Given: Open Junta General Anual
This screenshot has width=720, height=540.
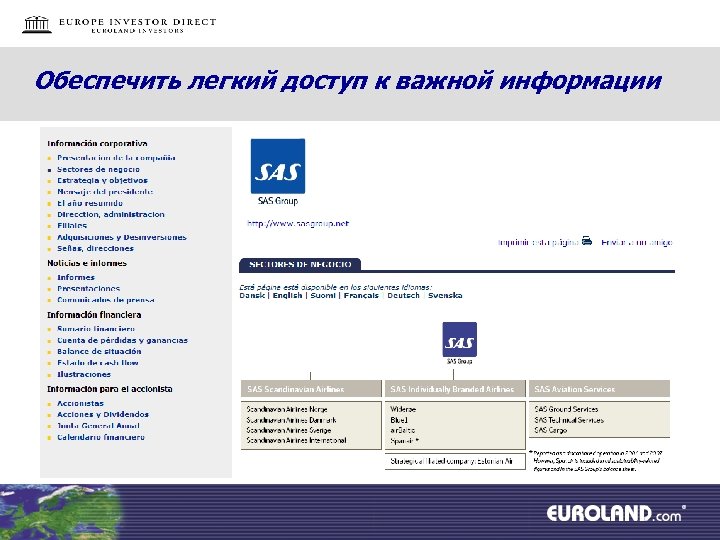Looking at the screenshot, I should tap(98, 426).
